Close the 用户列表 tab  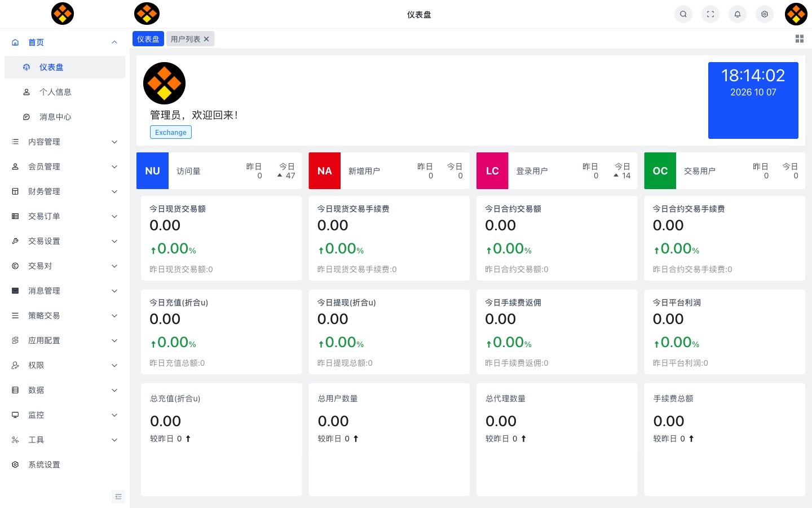[206, 39]
